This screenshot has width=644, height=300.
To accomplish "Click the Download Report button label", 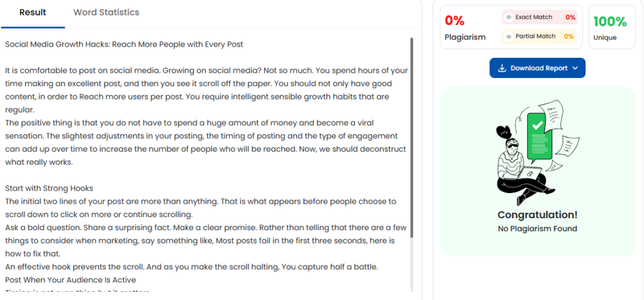I will [538, 68].
